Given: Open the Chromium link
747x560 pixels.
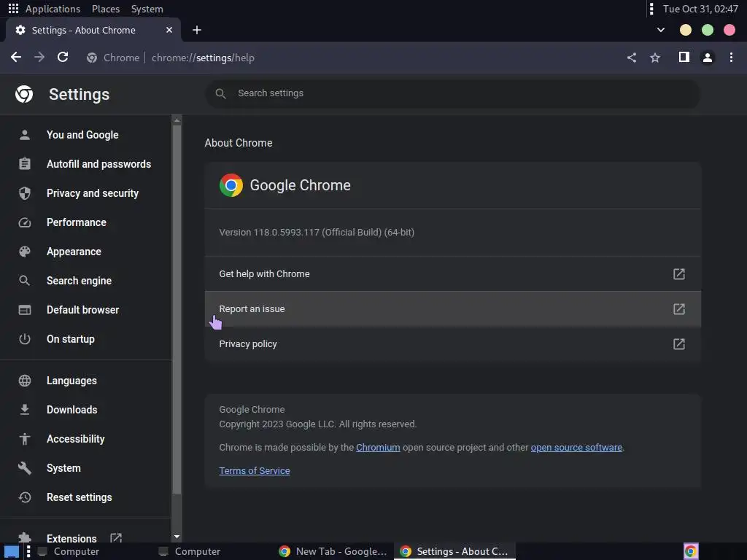Looking at the screenshot, I should tap(378, 447).
